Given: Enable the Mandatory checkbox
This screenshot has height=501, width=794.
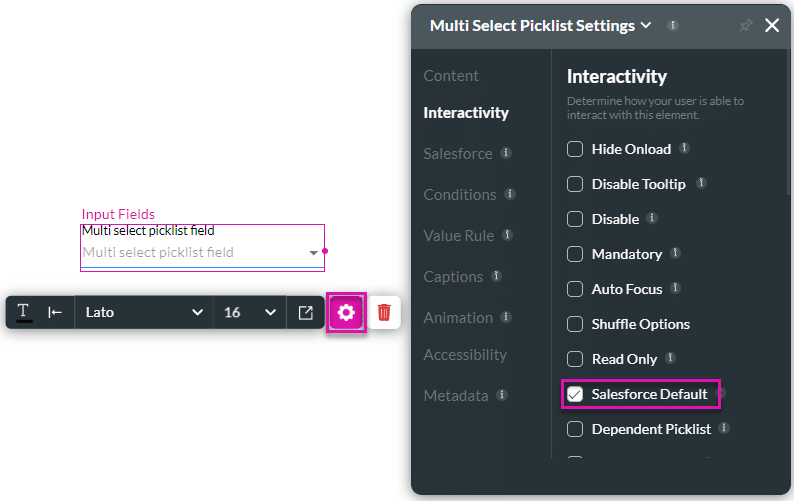Looking at the screenshot, I should [575, 254].
